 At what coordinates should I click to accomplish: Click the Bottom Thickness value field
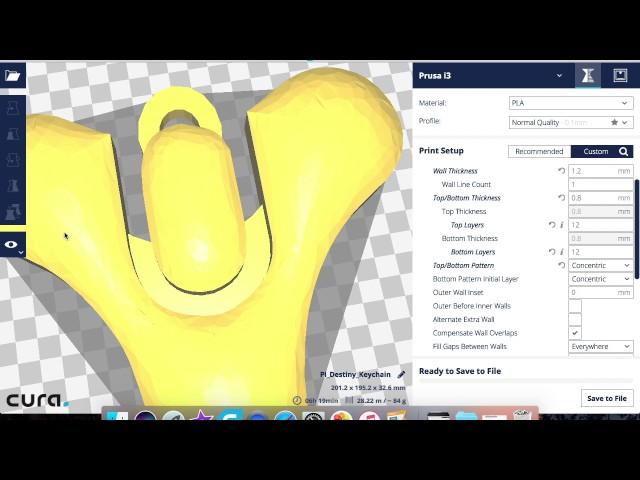[601, 238]
